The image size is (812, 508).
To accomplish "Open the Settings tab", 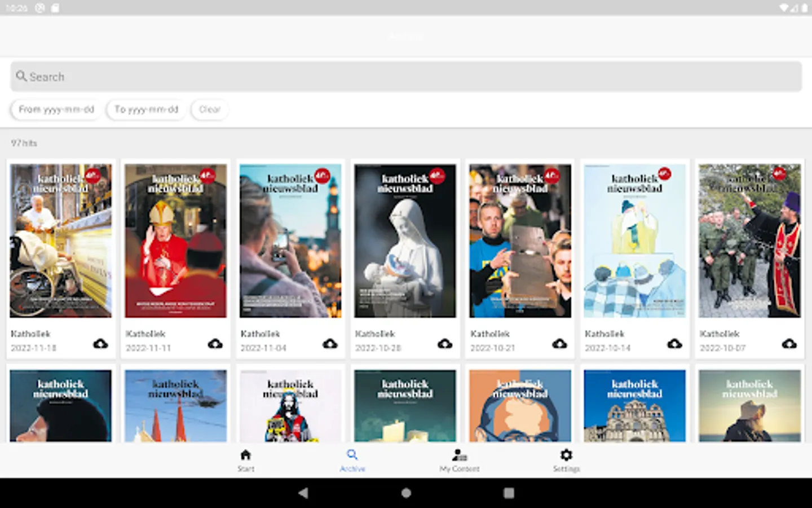I will click(566, 460).
